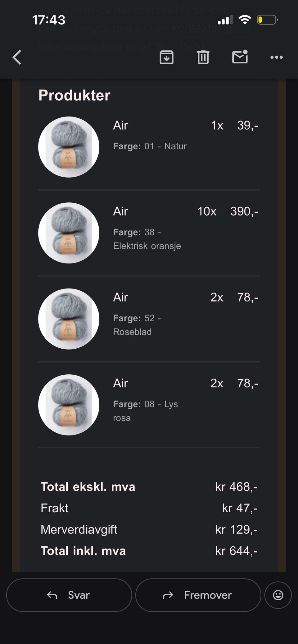Tap the Air 01 Natur yarn thumbnail

coord(69,147)
